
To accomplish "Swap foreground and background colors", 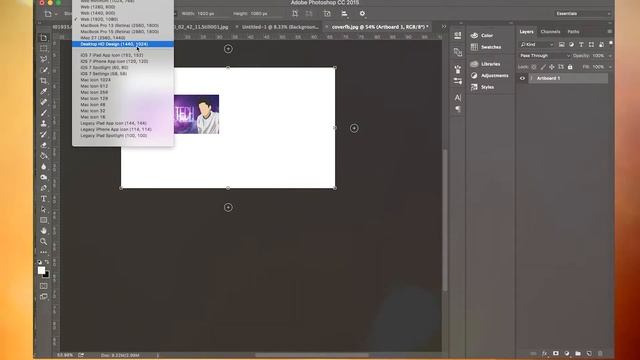I will [47, 262].
